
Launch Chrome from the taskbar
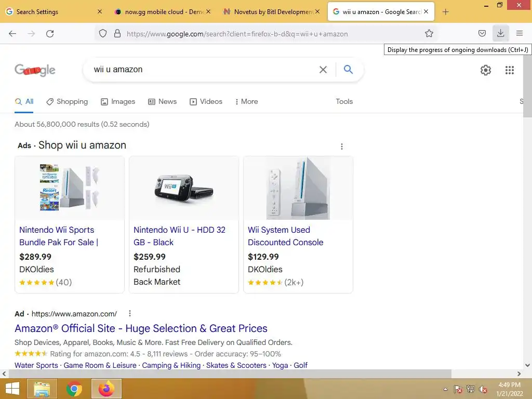(x=74, y=389)
